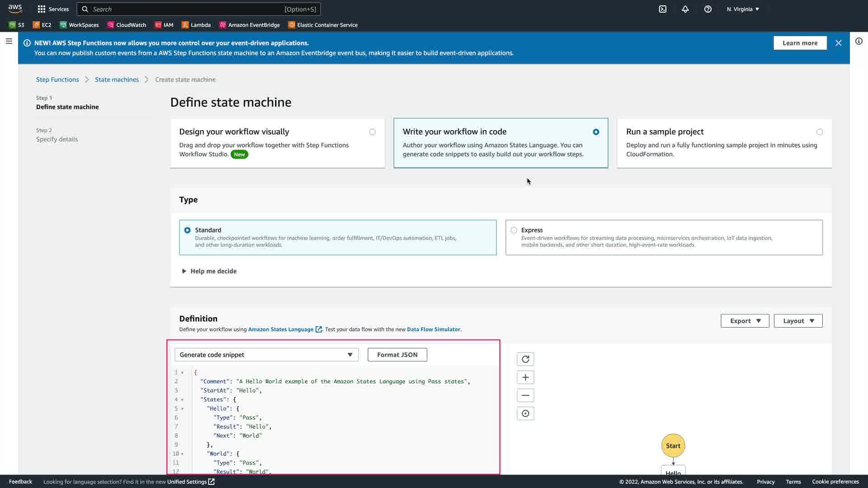Zoom out the workflow graph
This screenshot has height=488, width=868.
tap(525, 395)
